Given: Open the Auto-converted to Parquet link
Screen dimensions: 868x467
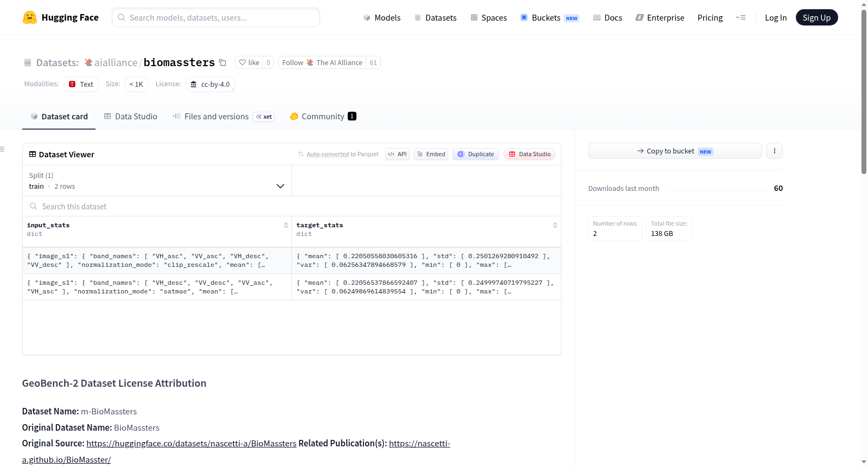Looking at the screenshot, I should (x=328, y=154).
